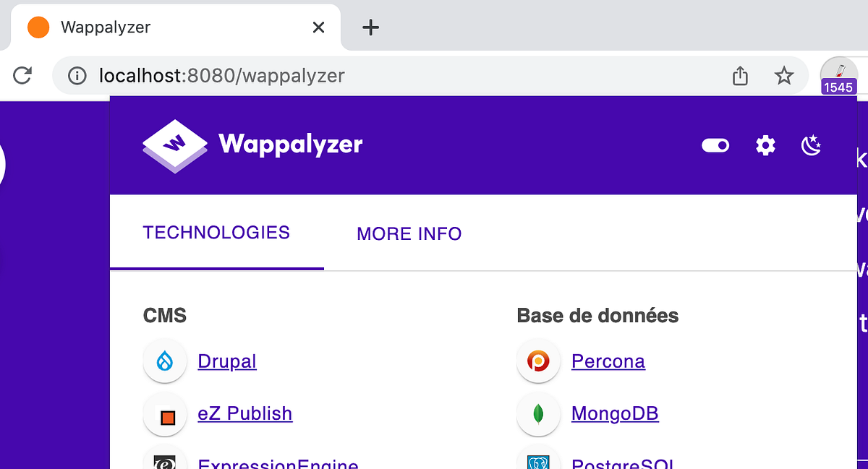
Task: Open the Wappalyzer settings gear
Action: pyautogui.click(x=765, y=145)
